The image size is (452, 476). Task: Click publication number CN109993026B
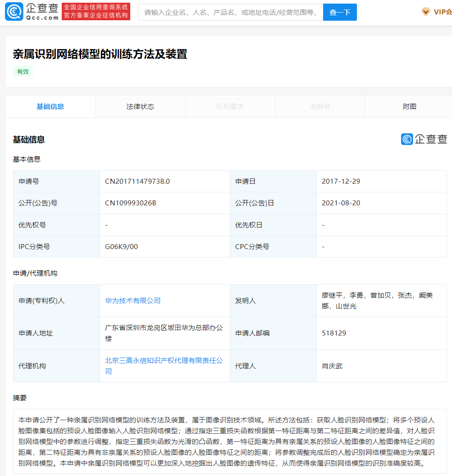pyautogui.click(x=130, y=203)
